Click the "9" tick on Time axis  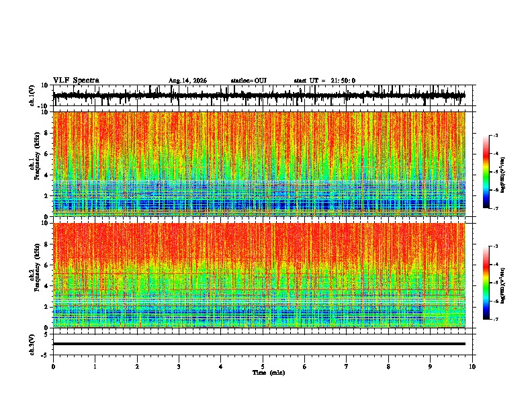(430, 367)
